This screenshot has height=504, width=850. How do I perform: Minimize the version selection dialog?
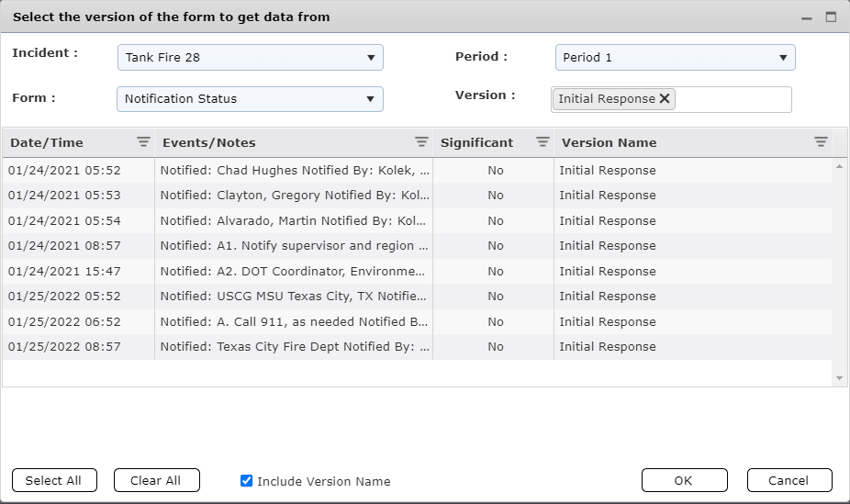[x=807, y=17]
